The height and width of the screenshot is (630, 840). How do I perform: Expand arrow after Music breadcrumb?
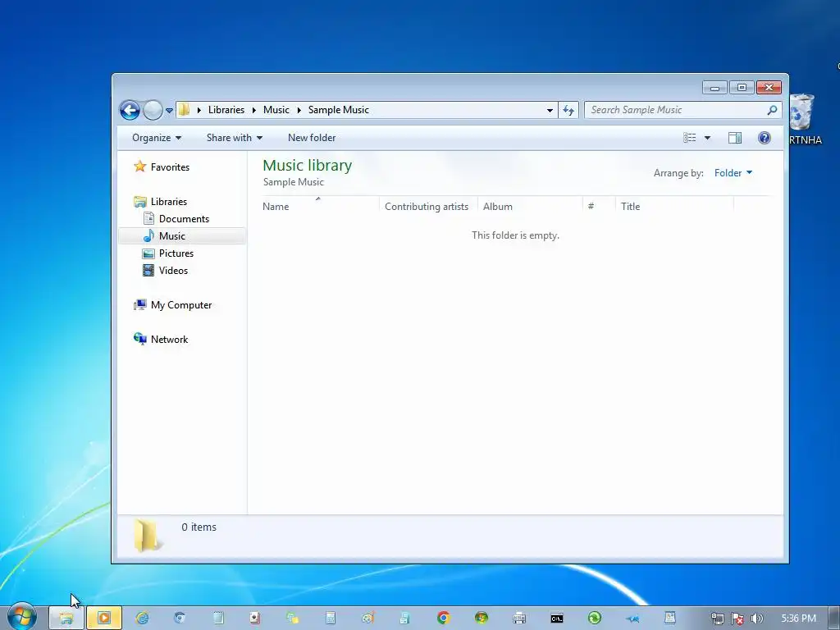click(x=299, y=110)
